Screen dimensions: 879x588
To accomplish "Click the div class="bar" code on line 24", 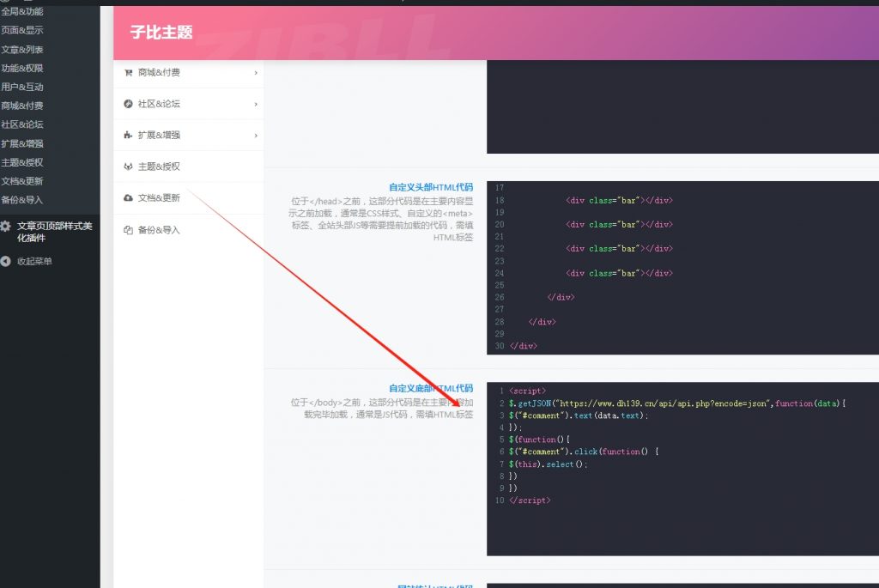I will coord(620,273).
